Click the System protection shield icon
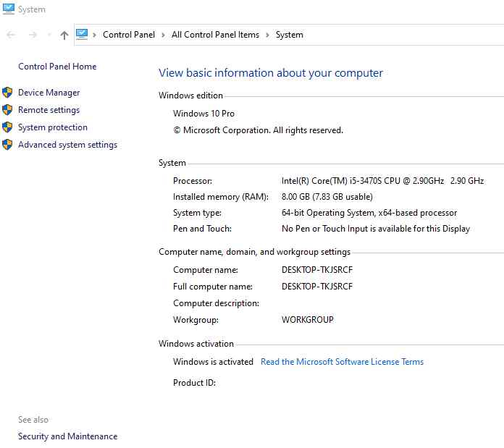Image resolution: width=504 pixels, height=448 pixels. [x=7, y=127]
